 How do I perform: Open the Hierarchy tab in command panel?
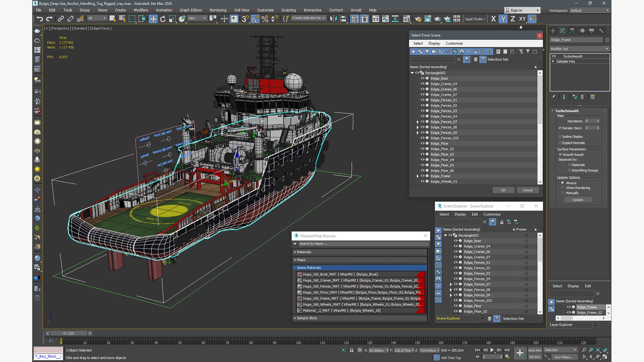click(x=572, y=31)
